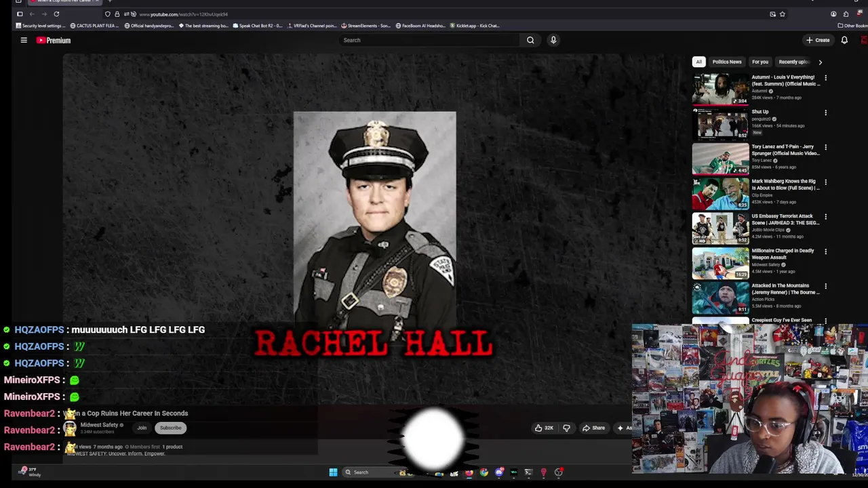
Task: Open Chrome from the taskbar
Action: click(x=484, y=472)
